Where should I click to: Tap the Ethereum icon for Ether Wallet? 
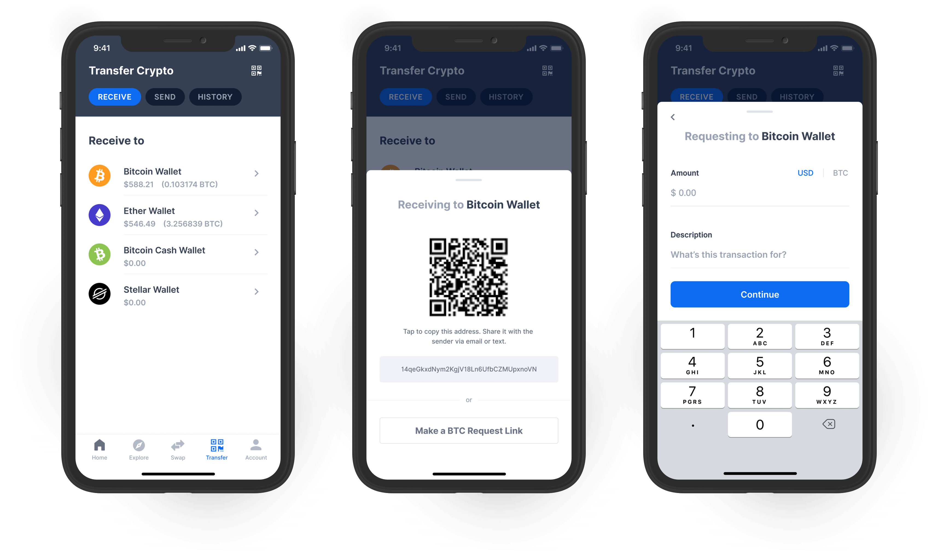100,216
